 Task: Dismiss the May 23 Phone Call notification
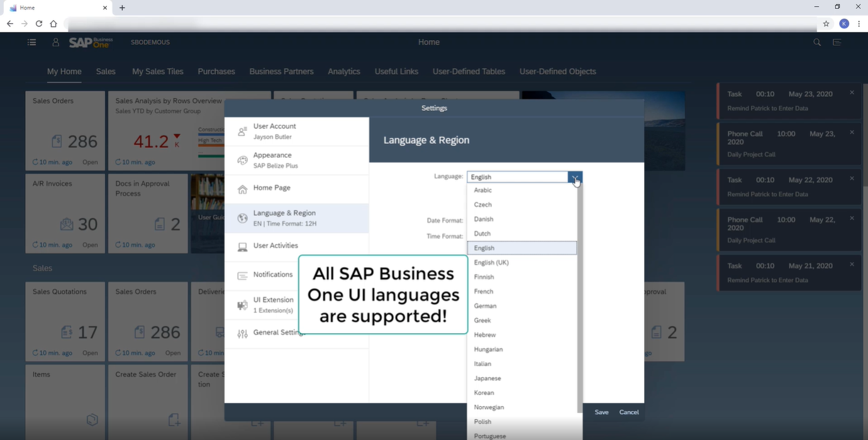point(852,132)
